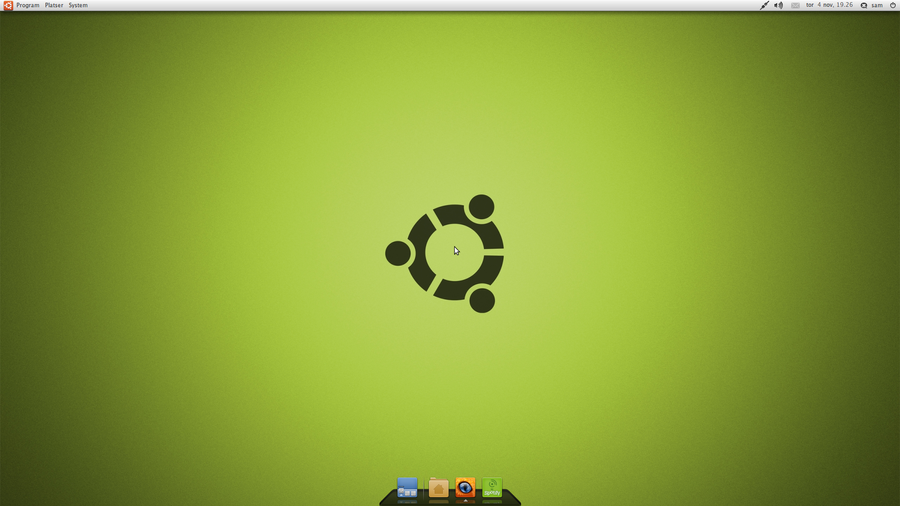Click the chat bubble status icon

pos(863,5)
